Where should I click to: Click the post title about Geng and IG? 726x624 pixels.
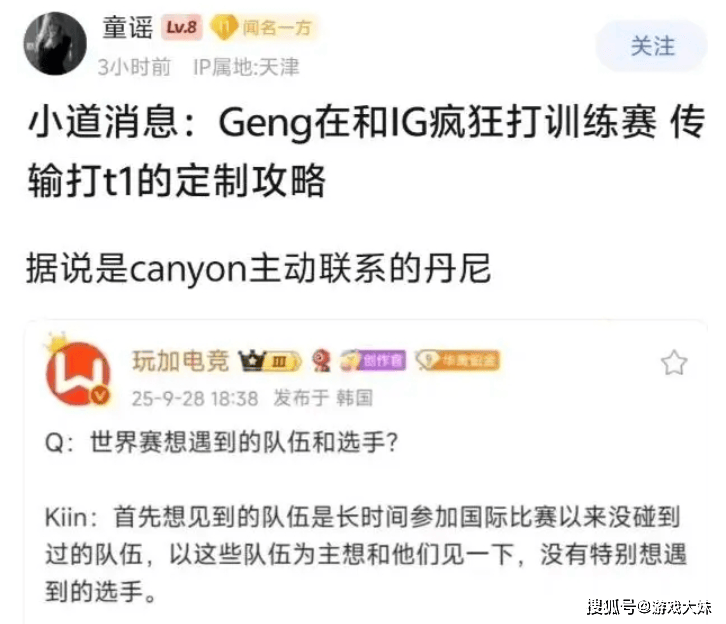pyautogui.click(x=366, y=151)
